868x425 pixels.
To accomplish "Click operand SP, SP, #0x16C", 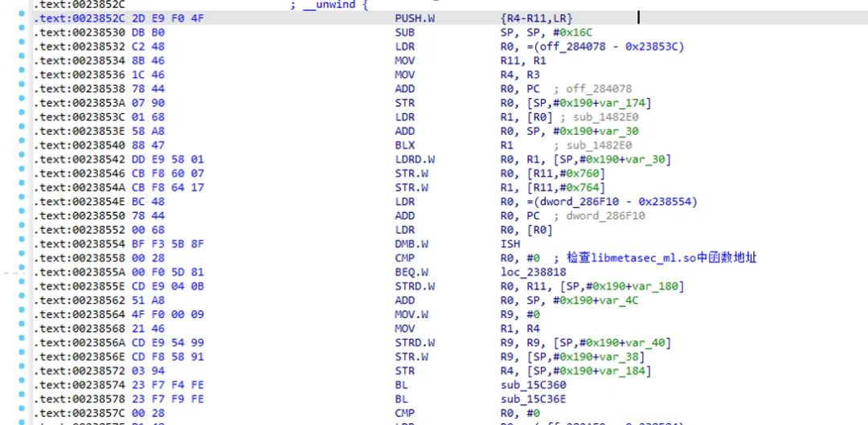I will [x=546, y=33].
